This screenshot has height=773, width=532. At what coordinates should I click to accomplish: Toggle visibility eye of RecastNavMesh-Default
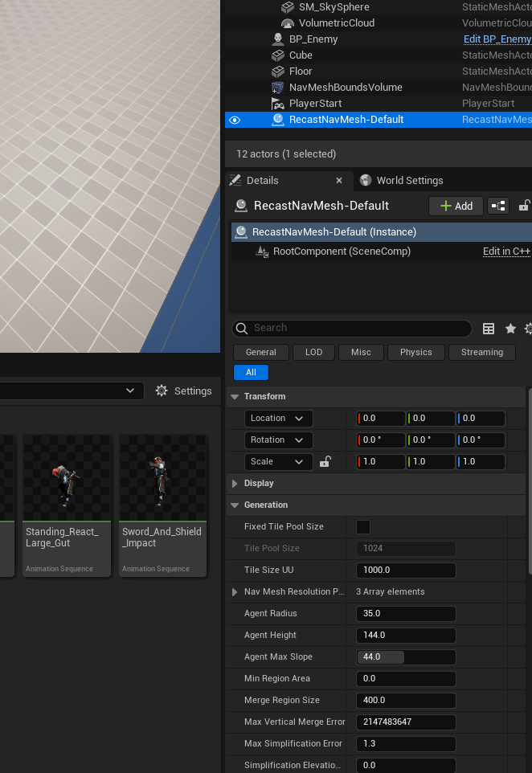coord(235,120)
